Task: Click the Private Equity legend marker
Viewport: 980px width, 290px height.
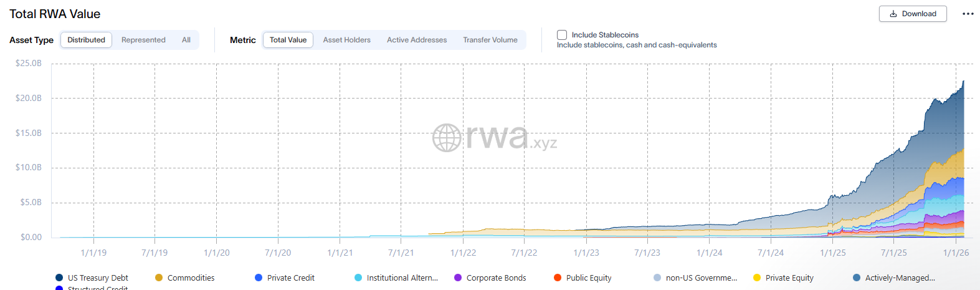Action: pos(757,278)
